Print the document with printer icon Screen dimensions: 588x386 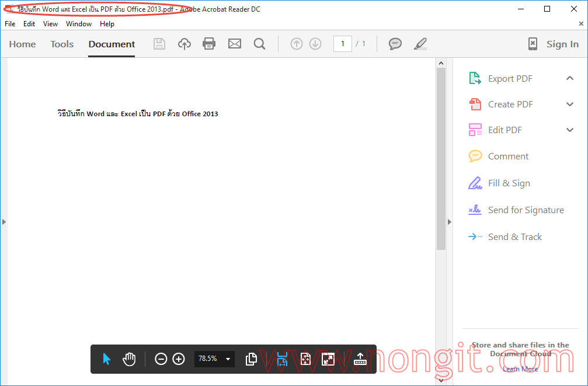[x=209, y=44]
